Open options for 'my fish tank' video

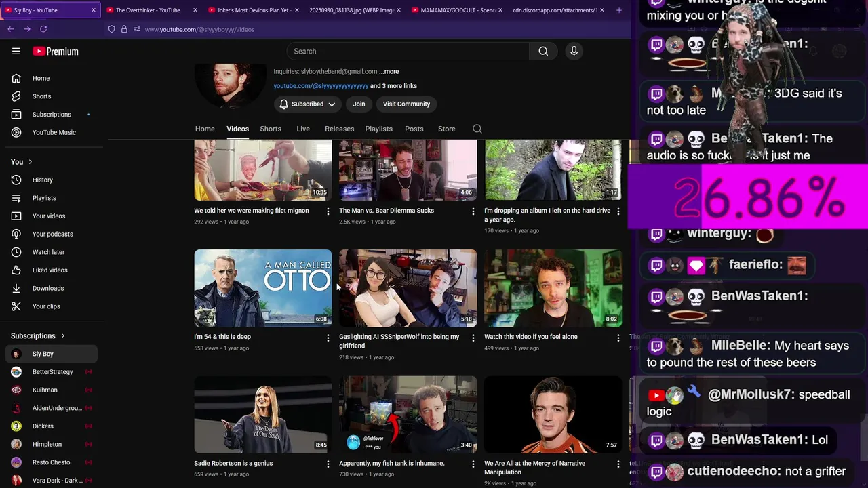click(x=473, y=464)
